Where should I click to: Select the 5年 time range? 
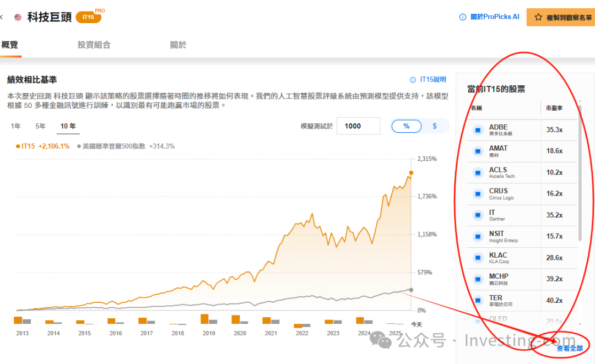pos(40,126)
